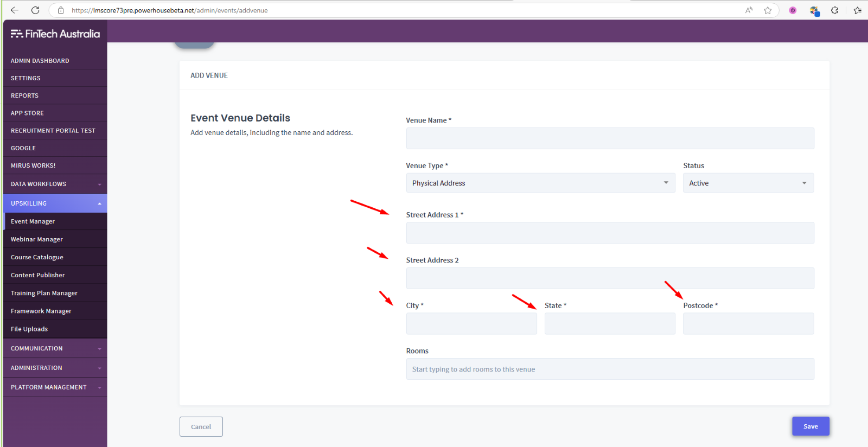Click the ADD VENUE heading text

[209, 75]
